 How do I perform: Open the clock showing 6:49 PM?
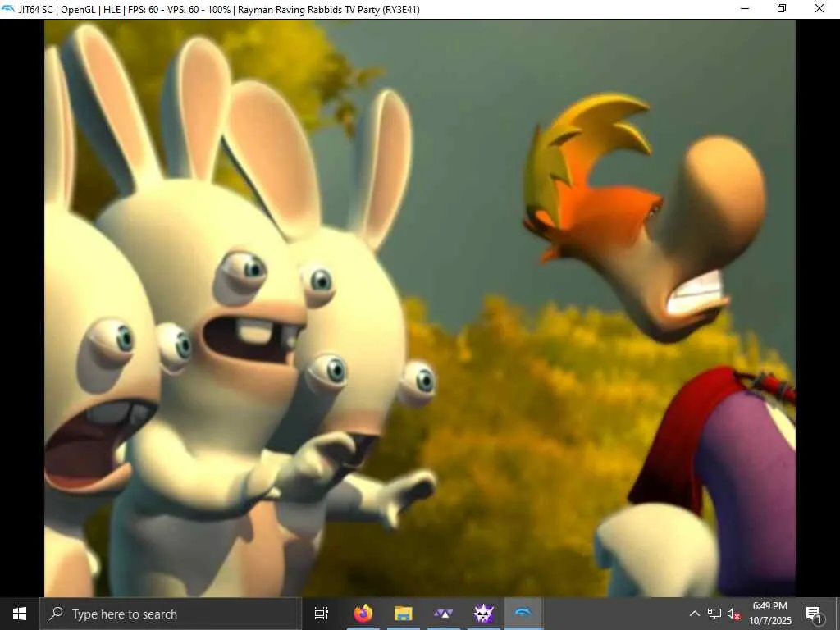pyautogui.click(x=769, y=614)
